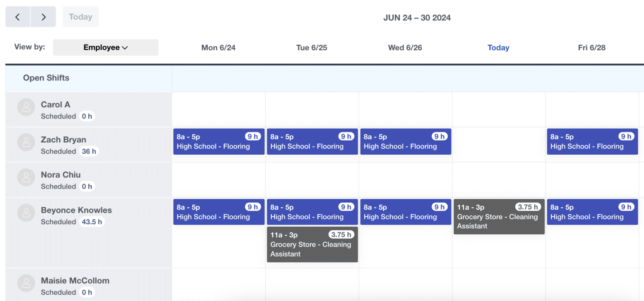Advance to next week with right arrow
Image resolution: width=644 pixels, height=301 pixels.
click(43, 17)
